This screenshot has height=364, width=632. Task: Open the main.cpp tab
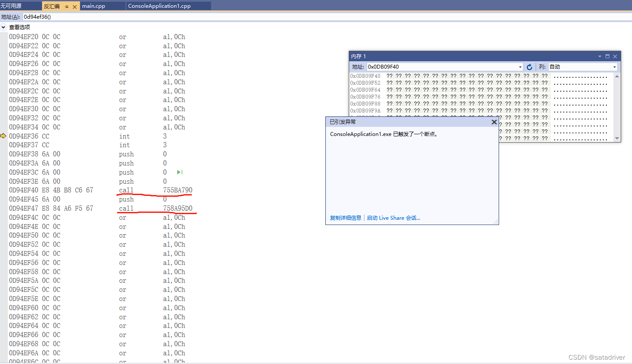pyautogui.click(x=93, y=6)
